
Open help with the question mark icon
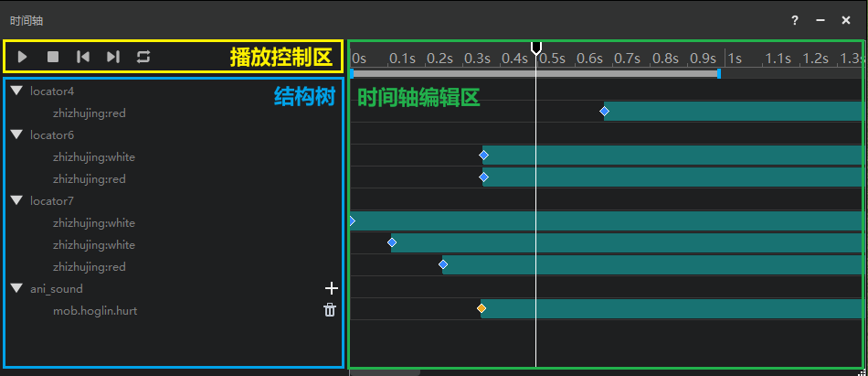pos(795,20)
